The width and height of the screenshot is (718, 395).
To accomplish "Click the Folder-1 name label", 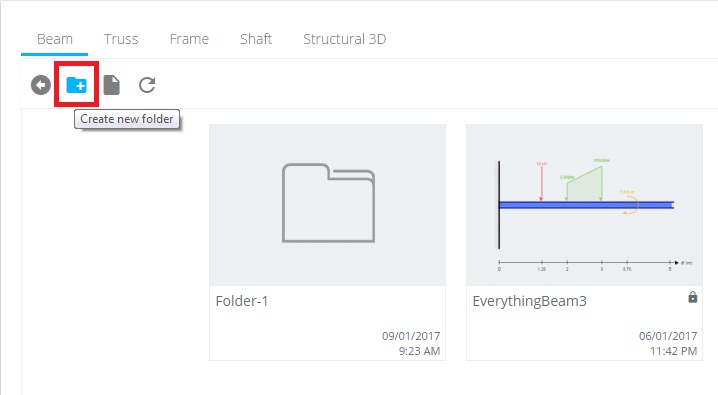I will pyautogui.click(x=242, y=301).
